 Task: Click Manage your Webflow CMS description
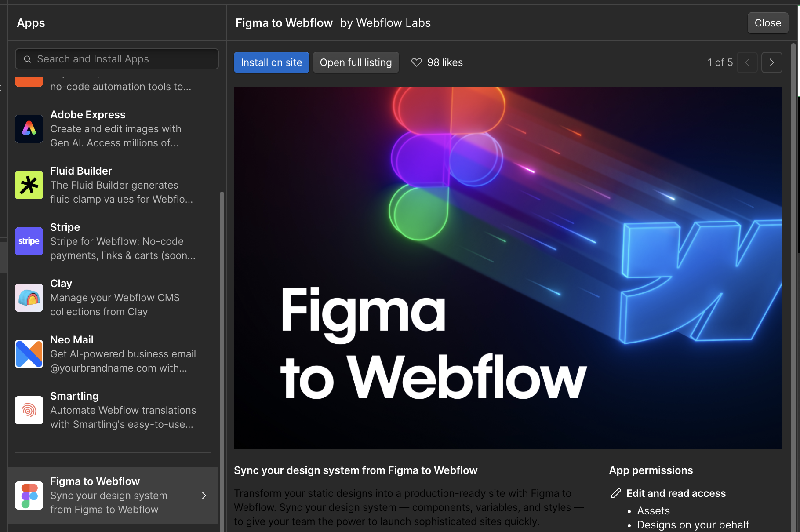point(115,305)
